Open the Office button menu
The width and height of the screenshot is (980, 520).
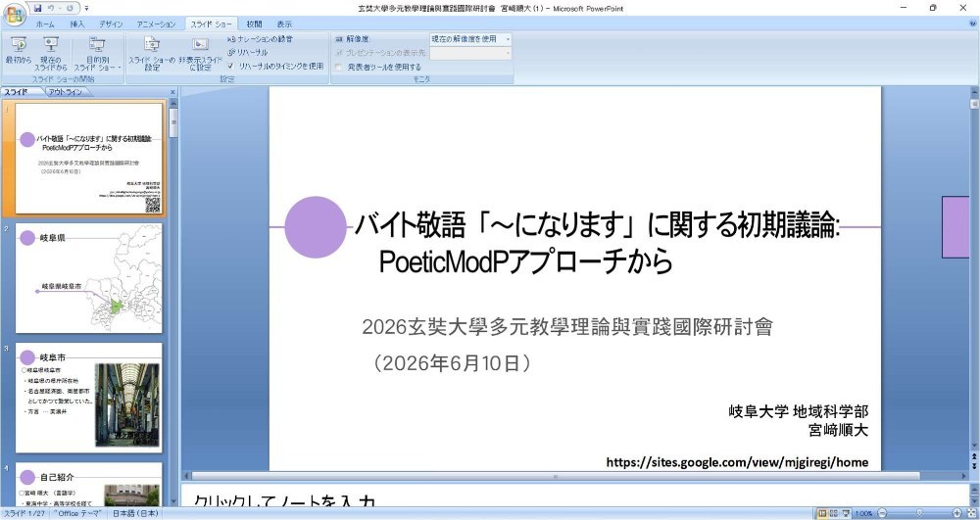point(14,15)
